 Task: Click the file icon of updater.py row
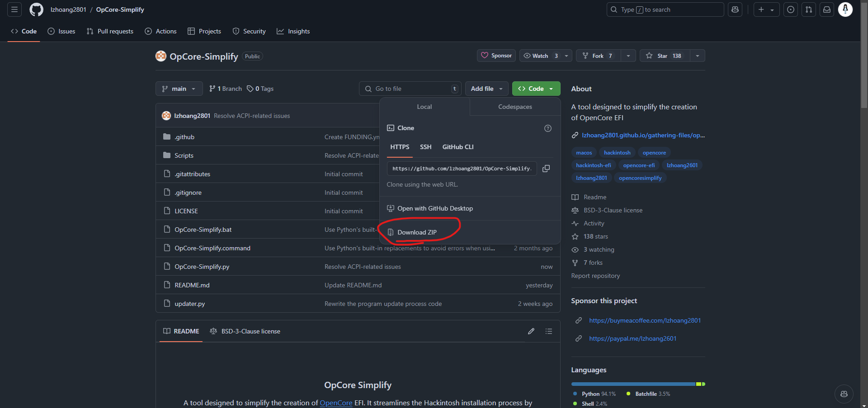tap(167, 304)
